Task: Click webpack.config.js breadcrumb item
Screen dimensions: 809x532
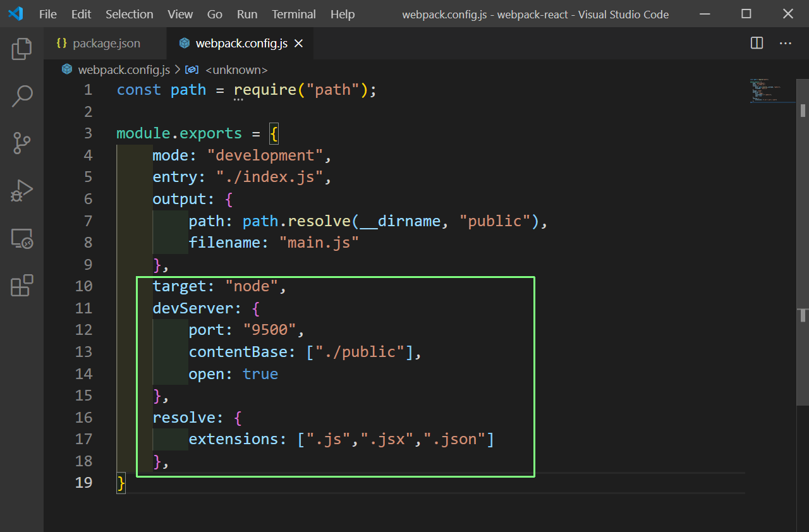Action: point(124,70)
